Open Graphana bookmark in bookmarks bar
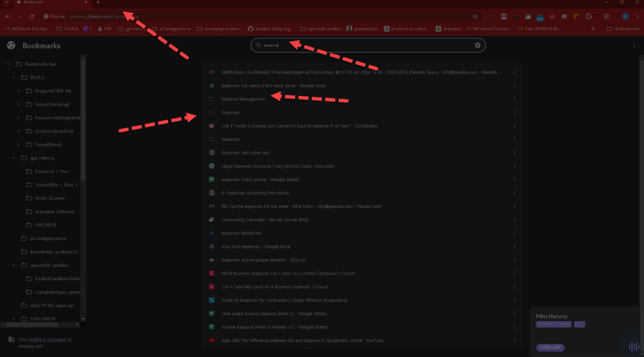Screen dimensions: 644x357 tap(448, 29)
